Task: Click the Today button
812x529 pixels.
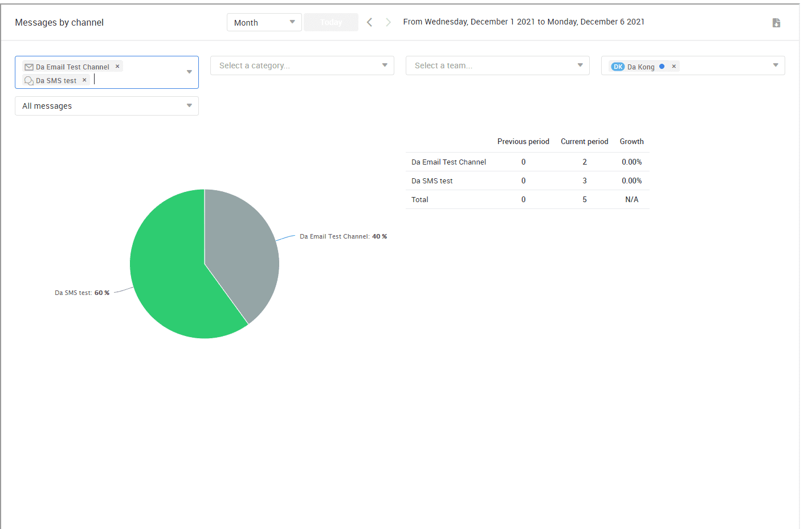Action: (331, 23)
